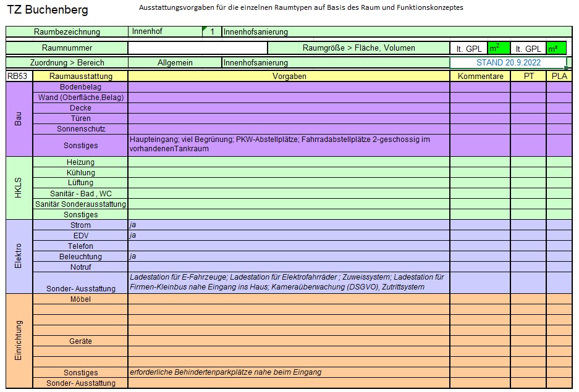Click the Ladestation für E-Fahrzeuge text cell

[x=289, y=282]
